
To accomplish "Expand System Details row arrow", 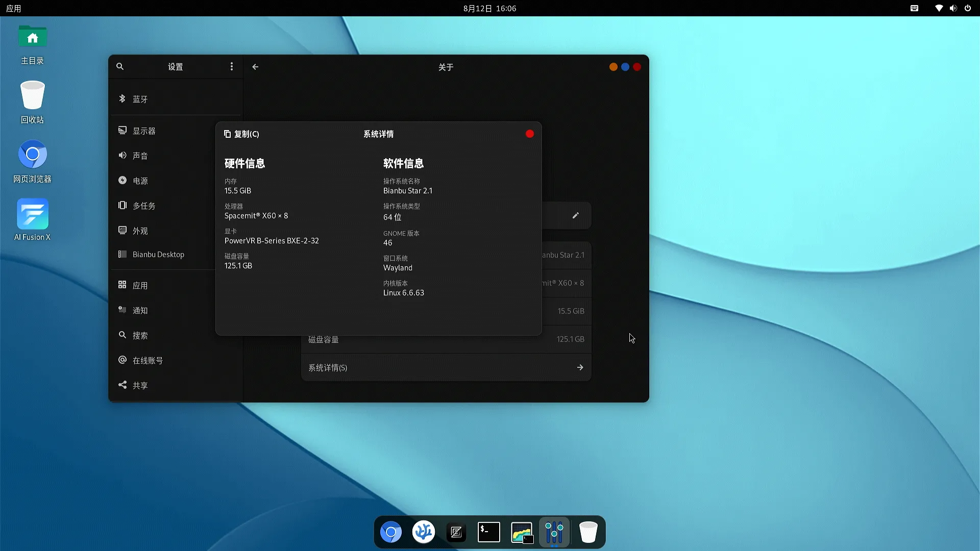I will (580, 367).
